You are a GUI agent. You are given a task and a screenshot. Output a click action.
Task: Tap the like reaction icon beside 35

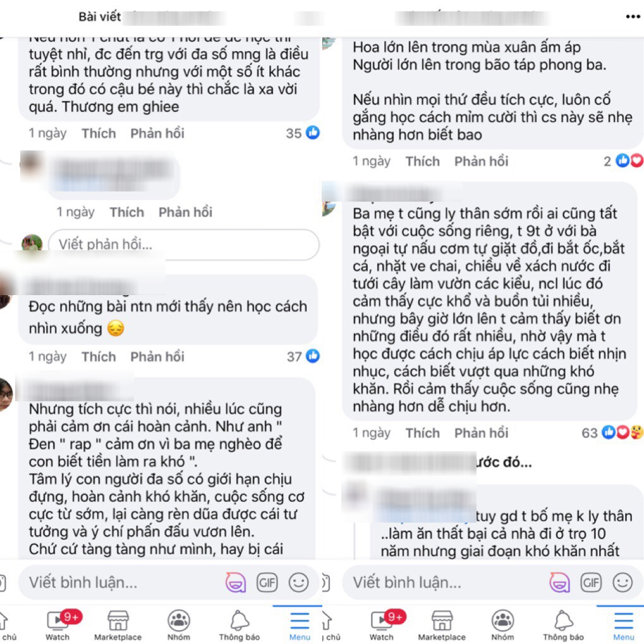point(313,133)
